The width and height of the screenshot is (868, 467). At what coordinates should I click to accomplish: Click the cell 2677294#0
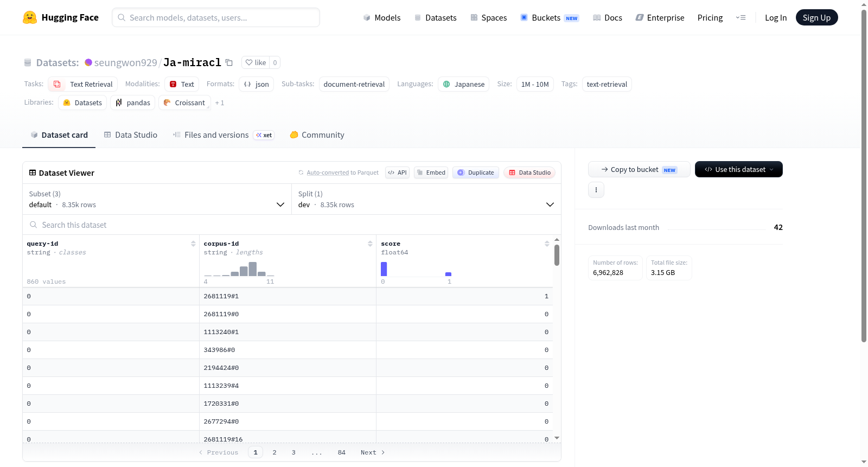[x=288, y=421]
